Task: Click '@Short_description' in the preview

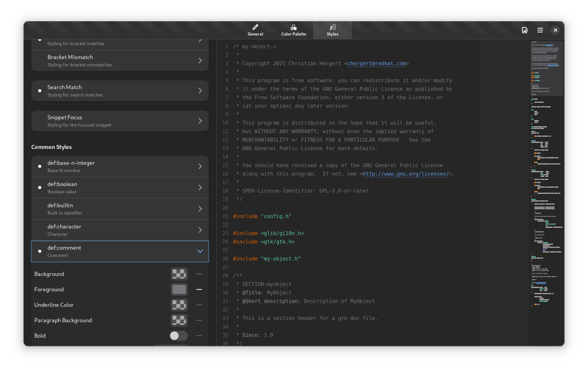Action: click(269, 301)
